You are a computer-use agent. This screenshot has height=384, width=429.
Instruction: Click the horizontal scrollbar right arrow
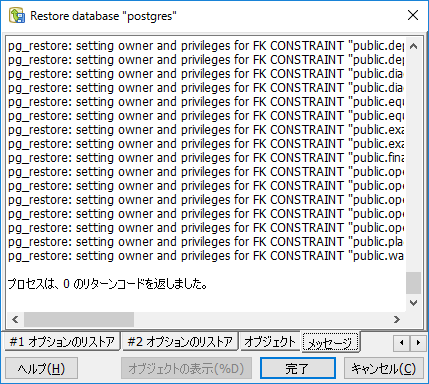pyautogui.click(x=397, y=319)
